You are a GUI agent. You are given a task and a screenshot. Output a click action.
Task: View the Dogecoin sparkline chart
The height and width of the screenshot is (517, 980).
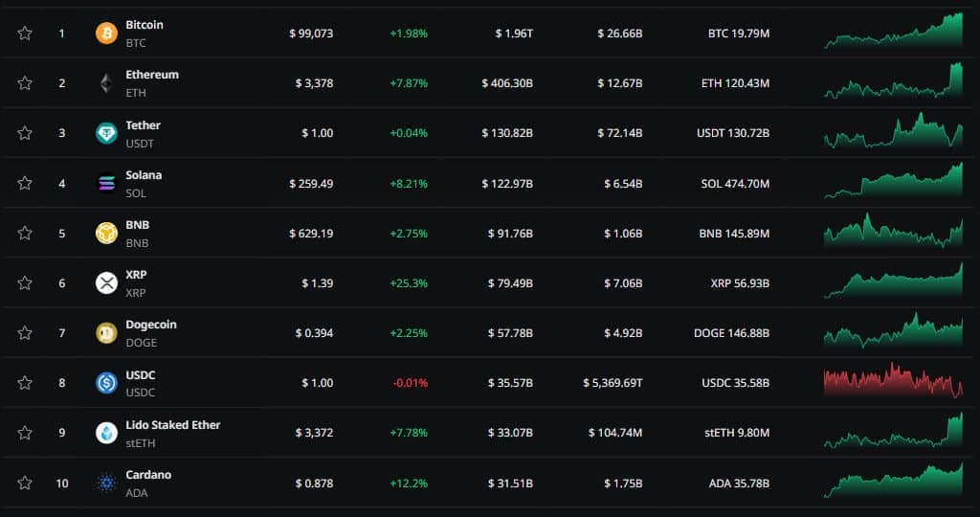coord(894,330)
